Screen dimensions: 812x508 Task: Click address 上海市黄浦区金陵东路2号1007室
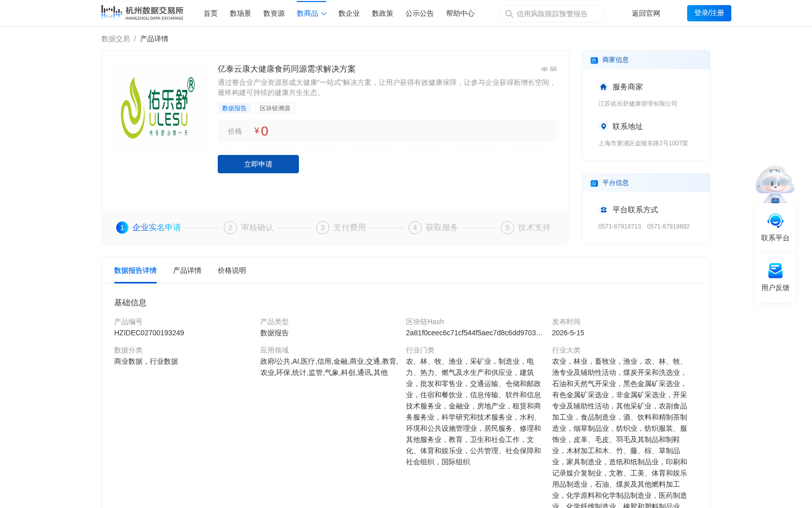point(643,143)
